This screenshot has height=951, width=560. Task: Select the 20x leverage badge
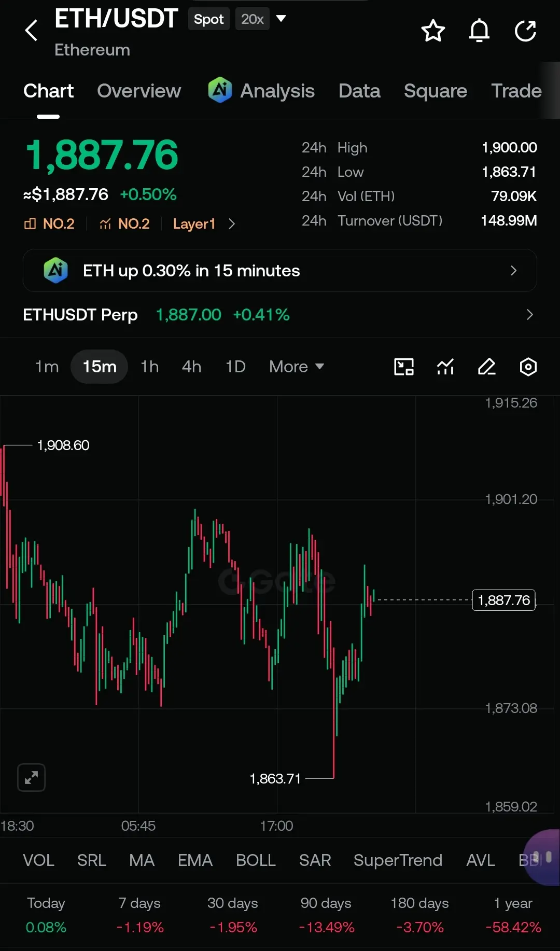[x=253, y=19]
